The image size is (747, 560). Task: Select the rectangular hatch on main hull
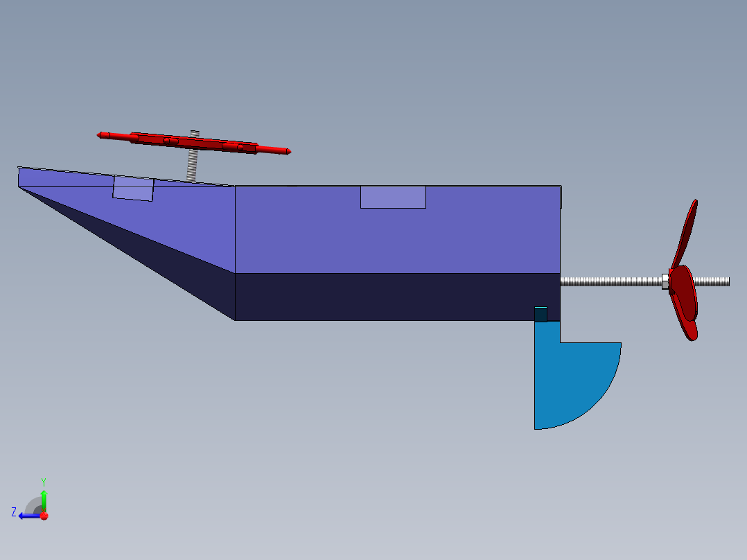point(393,197)
